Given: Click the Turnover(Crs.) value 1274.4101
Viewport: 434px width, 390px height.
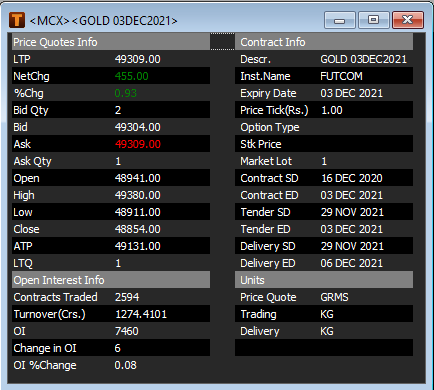Looking at the screenshot, I should [141, 314].
